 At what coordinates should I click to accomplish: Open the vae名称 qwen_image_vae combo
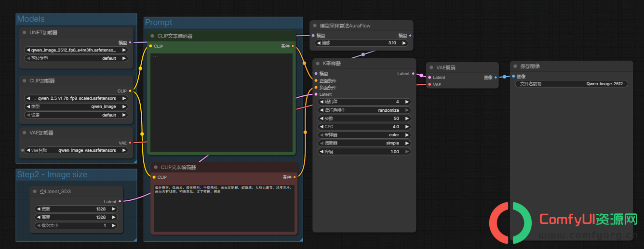point(76,150)
